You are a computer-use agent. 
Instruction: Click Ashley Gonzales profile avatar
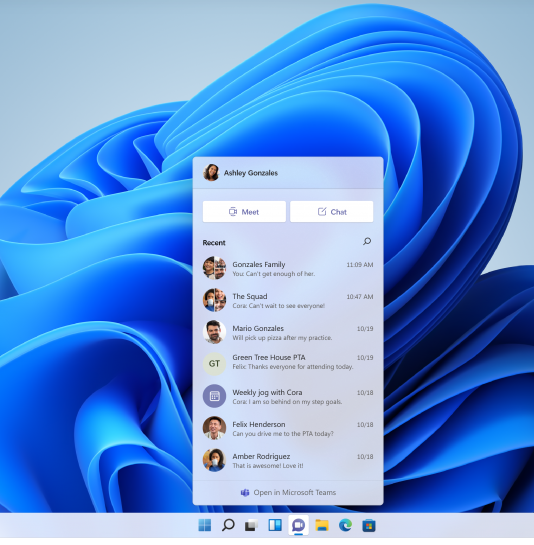pyautogui.click(x=211, y=173)
